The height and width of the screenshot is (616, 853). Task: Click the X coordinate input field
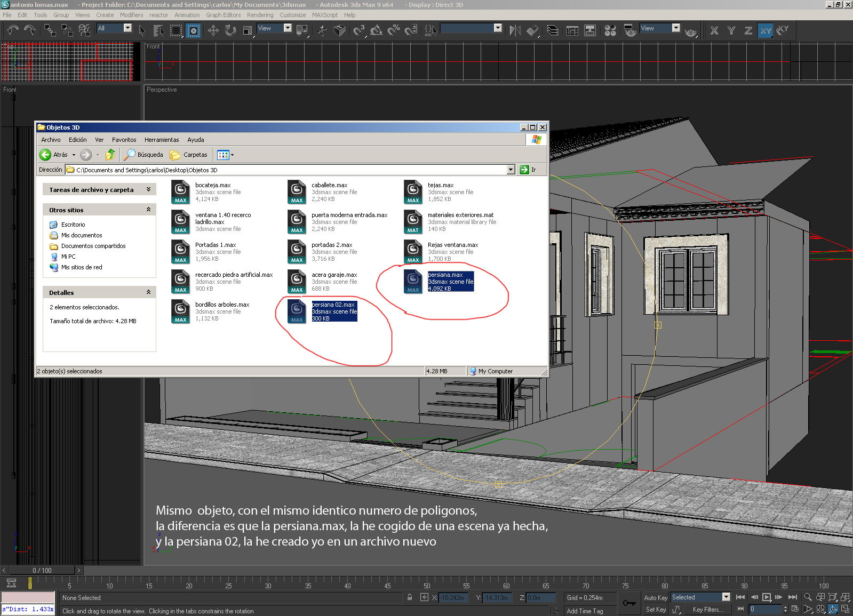coord(453,598)
